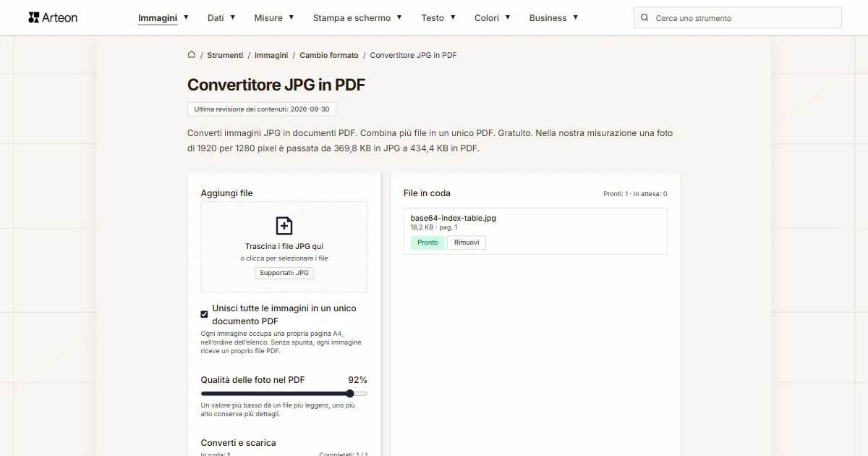
Task: Uncheck Unisci tutte le immagini checkbox
Action: pyautogui.click(x=204, y=314)
